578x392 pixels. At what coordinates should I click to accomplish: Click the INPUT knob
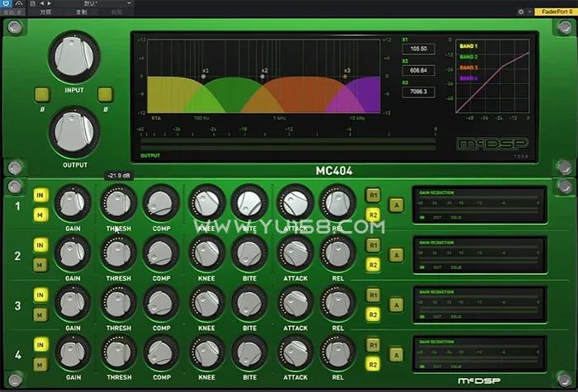(73, 57)
